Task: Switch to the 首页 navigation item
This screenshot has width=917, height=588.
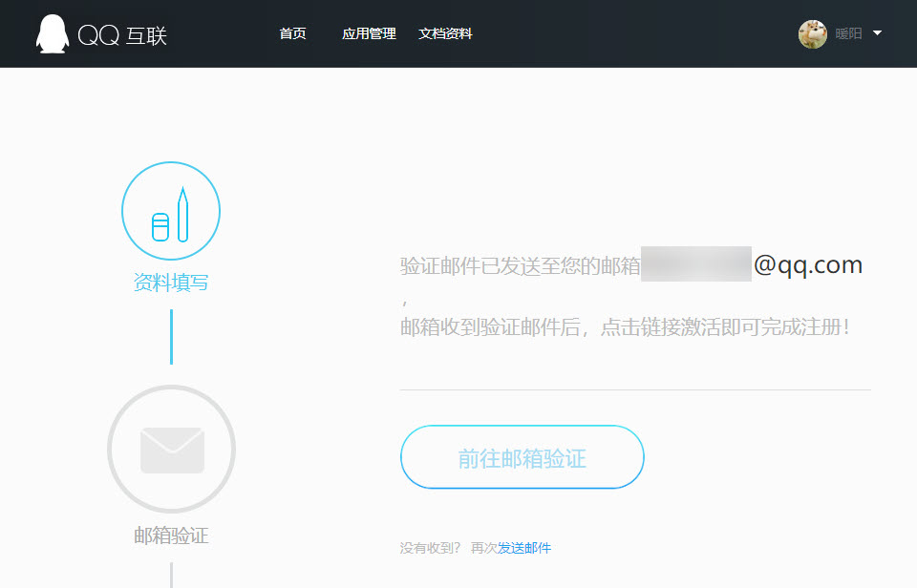Action: (292, 32)
